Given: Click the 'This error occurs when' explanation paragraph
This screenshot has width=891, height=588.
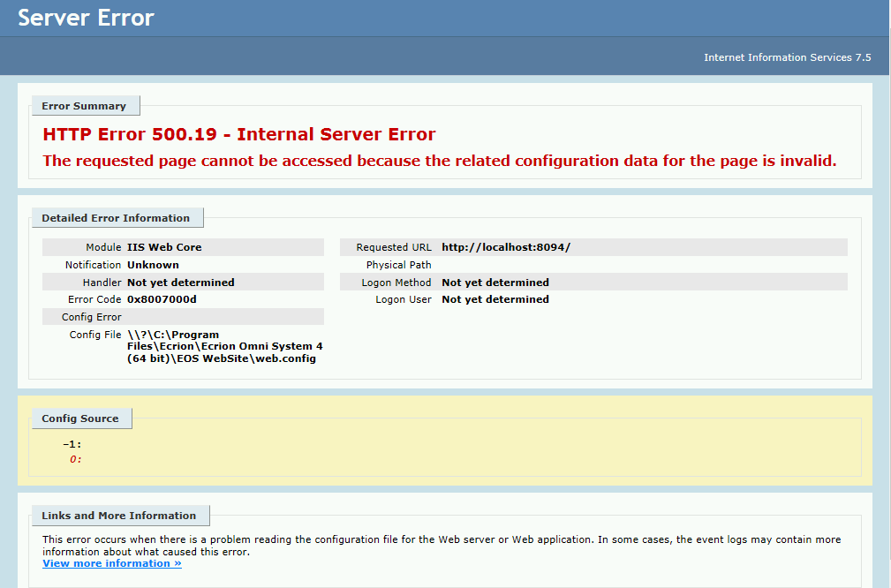Looking at the screenshot, I should (x=442, y=546).
